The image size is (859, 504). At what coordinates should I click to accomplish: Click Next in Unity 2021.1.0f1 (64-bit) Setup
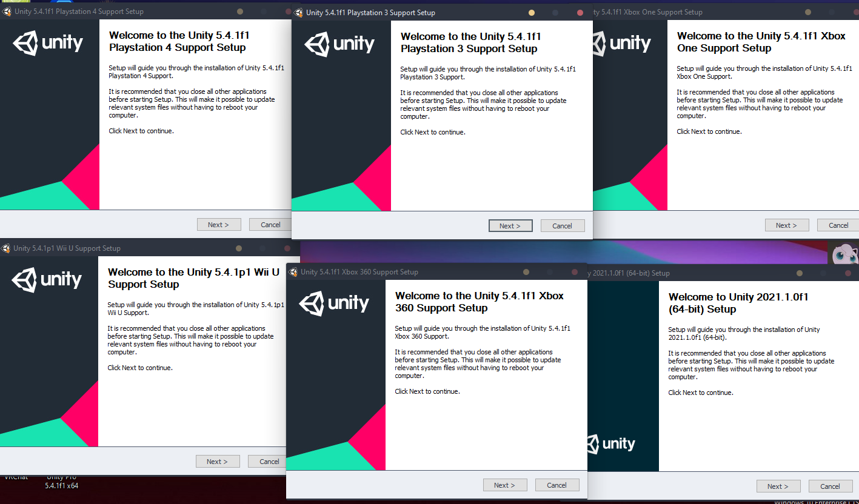tap(778, 486)
